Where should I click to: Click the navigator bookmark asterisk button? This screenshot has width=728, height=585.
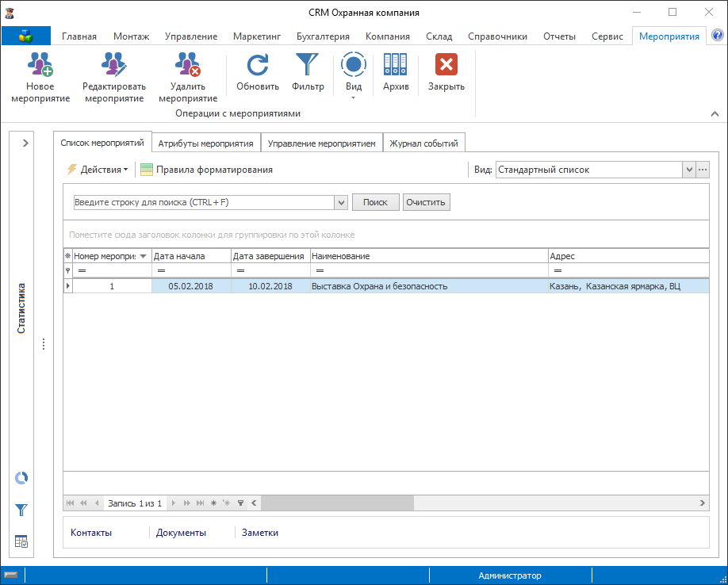pos(213,503)
